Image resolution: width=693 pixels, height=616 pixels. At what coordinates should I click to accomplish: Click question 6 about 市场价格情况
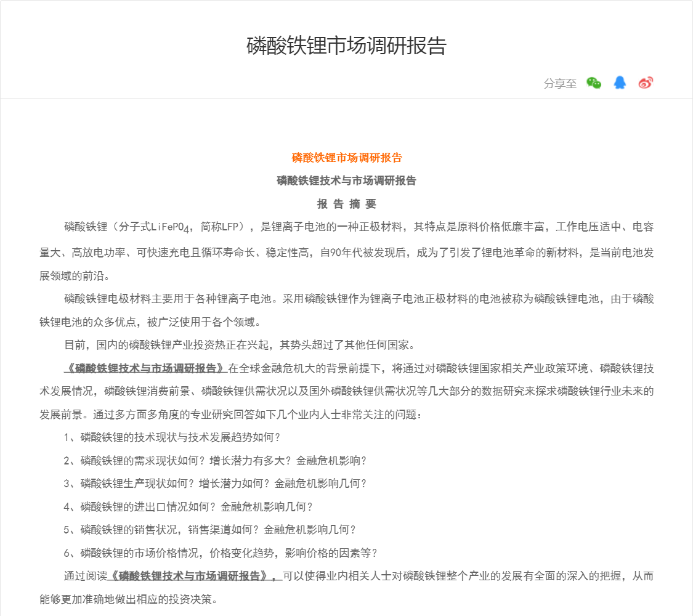(x=221, y=553)
